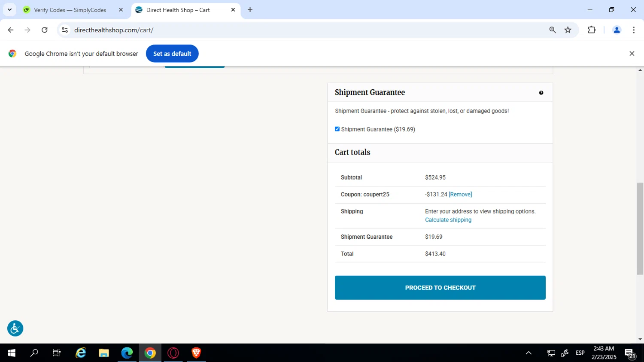Viewport: 644px width, 362px height.
Task: Open the Chrome profile icon
Action: tap(617, 30)
